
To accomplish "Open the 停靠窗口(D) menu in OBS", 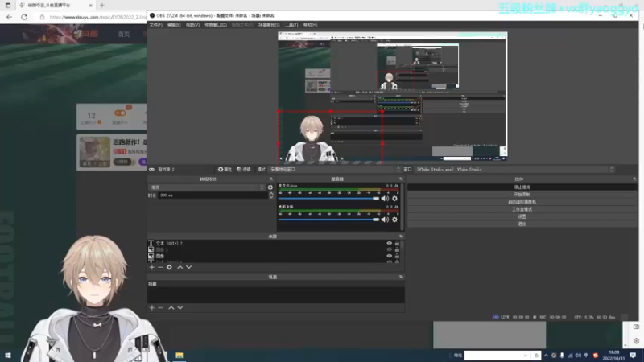I will (x=216, y=25).
